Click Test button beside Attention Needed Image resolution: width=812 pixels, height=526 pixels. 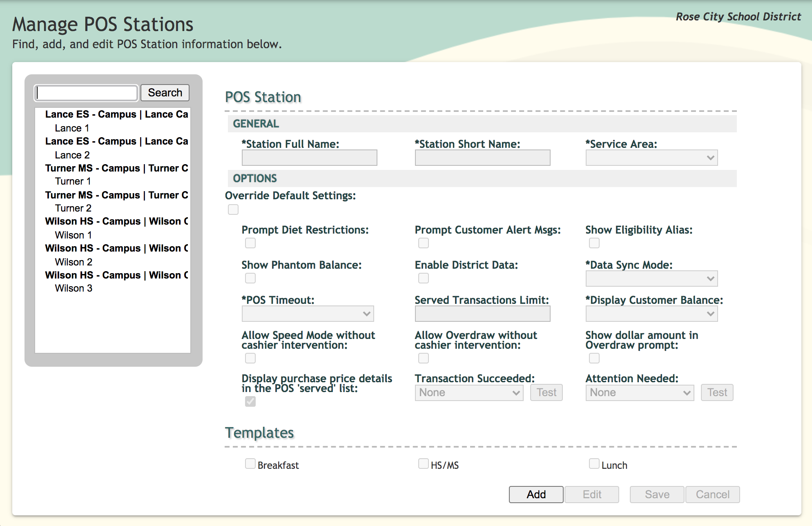717,392
